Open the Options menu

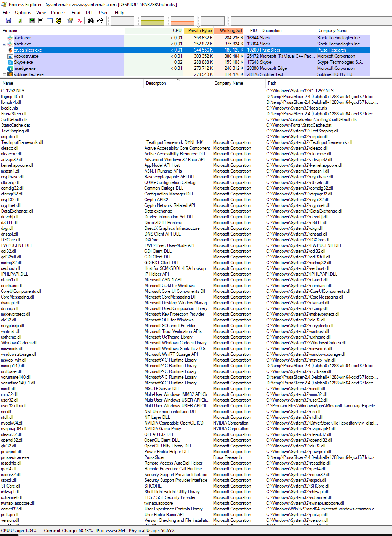point(22,12)
